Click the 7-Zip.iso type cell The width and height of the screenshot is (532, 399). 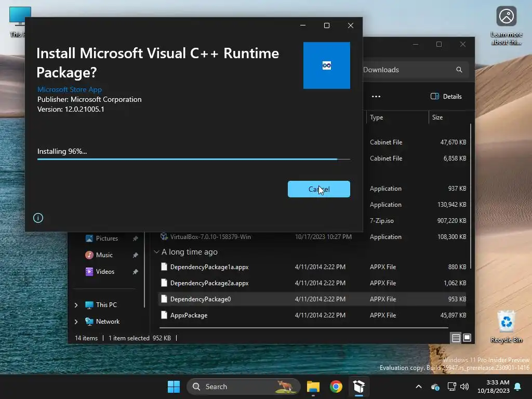point(382,220)
